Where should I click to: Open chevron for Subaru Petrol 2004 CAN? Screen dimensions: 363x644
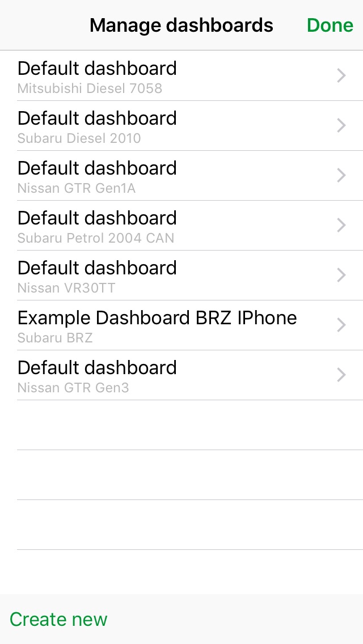341,226
